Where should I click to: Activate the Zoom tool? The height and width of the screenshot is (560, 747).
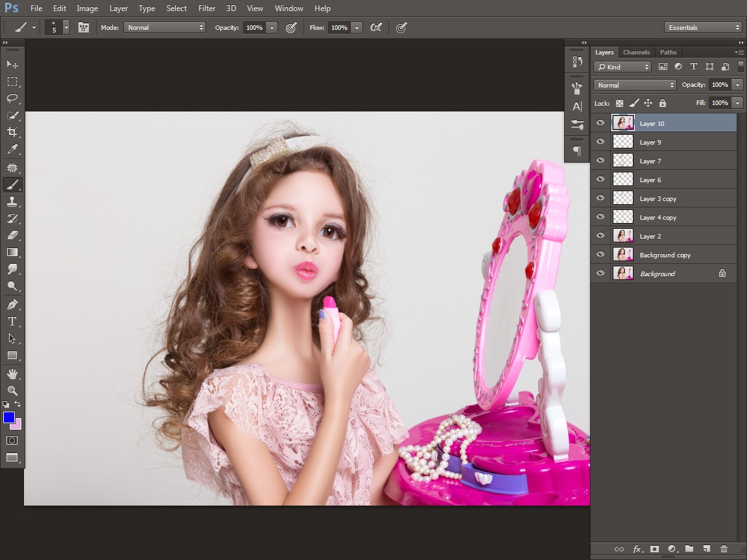[x=12, y=390]
